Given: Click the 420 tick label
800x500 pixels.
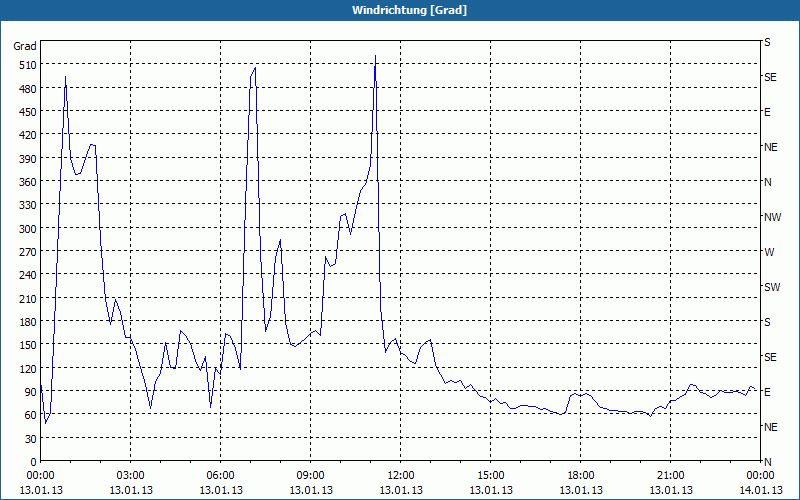Looking at the screenshot, I should point(28,135).
